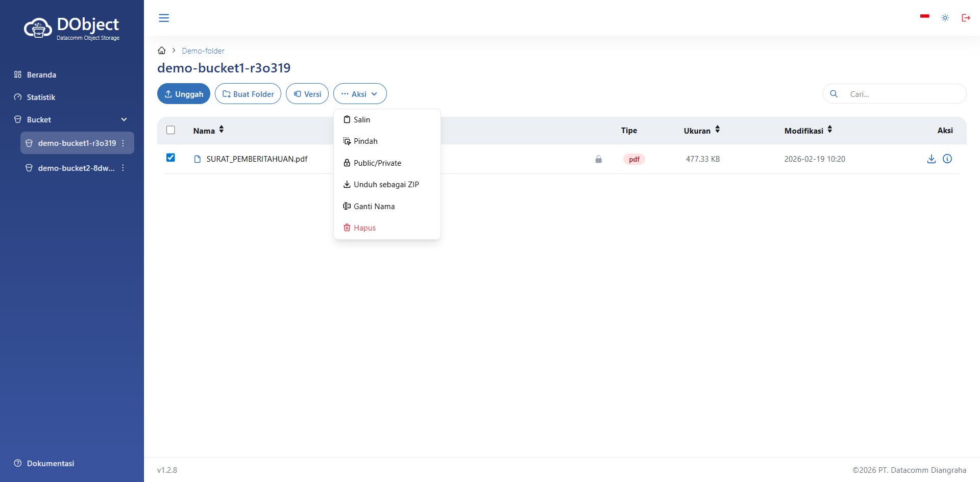
Task: Collapse the Bucket sidebar section
Action: 124,120
